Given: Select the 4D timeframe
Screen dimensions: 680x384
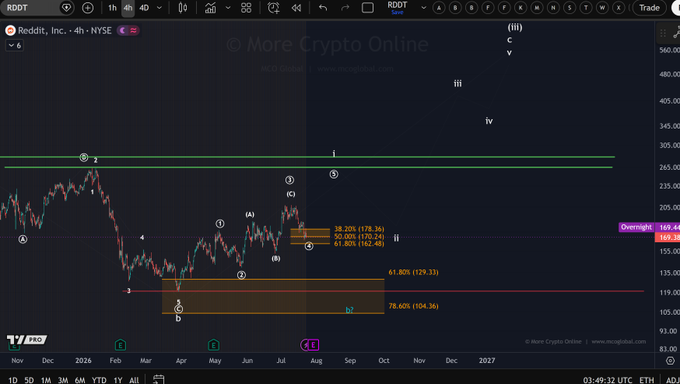Looking at the screenshot, I should [x=144, y=8].
